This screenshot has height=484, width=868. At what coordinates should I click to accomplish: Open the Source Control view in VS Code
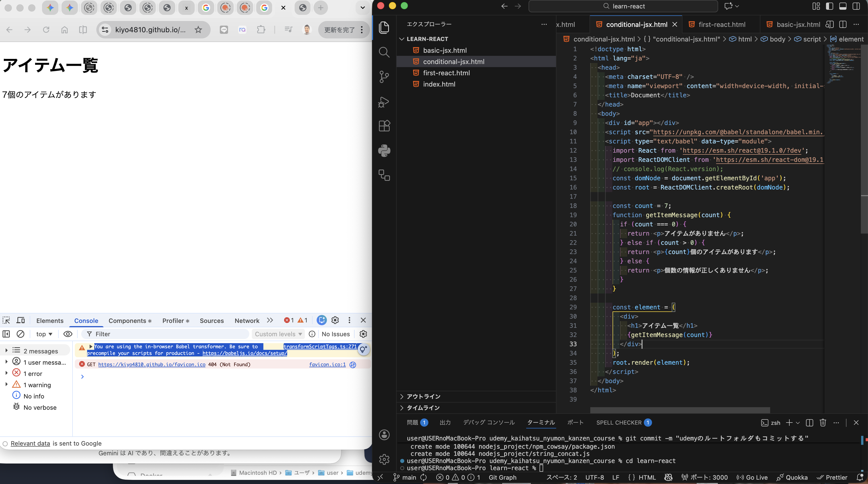(384, 77)
